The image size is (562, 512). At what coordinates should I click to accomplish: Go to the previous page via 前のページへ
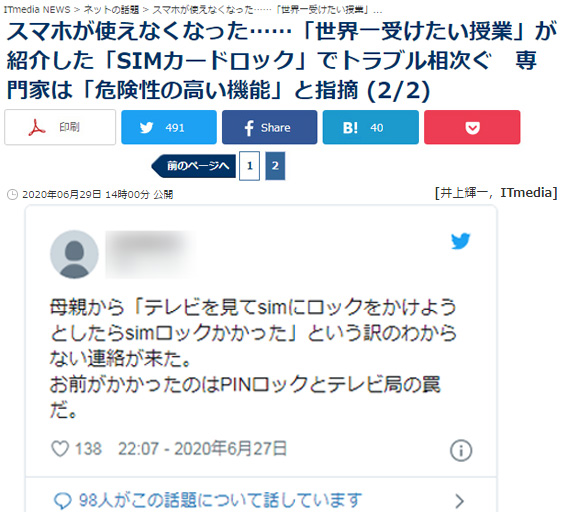pyautogui.click(x=194, y=166)
